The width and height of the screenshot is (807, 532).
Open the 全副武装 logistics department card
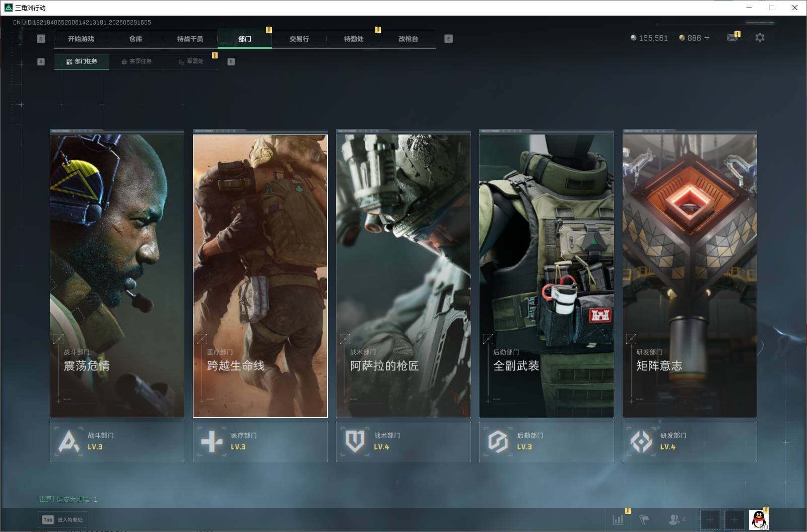point(547,276)
